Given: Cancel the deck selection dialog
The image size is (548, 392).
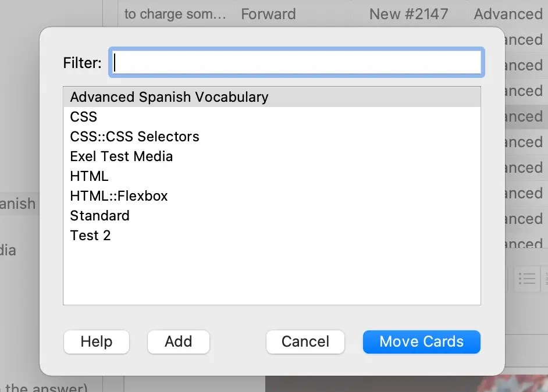Looking at the screenshot, I should 305,341.
